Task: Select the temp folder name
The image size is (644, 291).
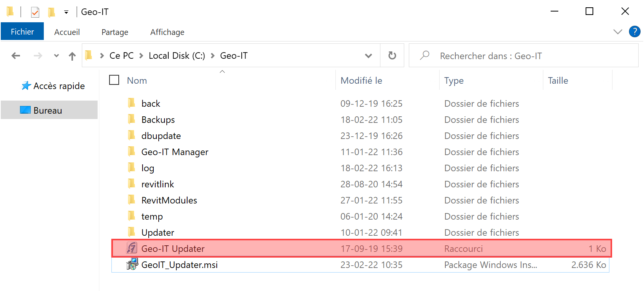Action: click(152, 216)
